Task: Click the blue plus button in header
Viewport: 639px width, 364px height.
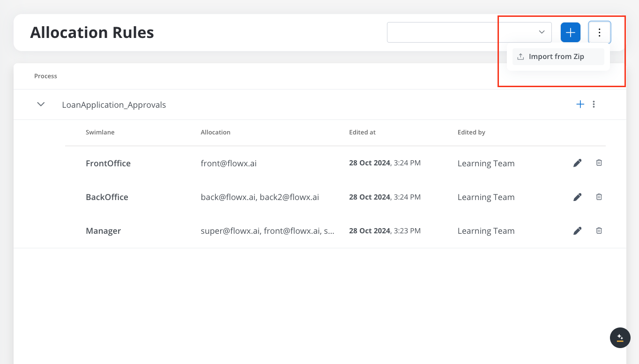Action: click(570, 32)
